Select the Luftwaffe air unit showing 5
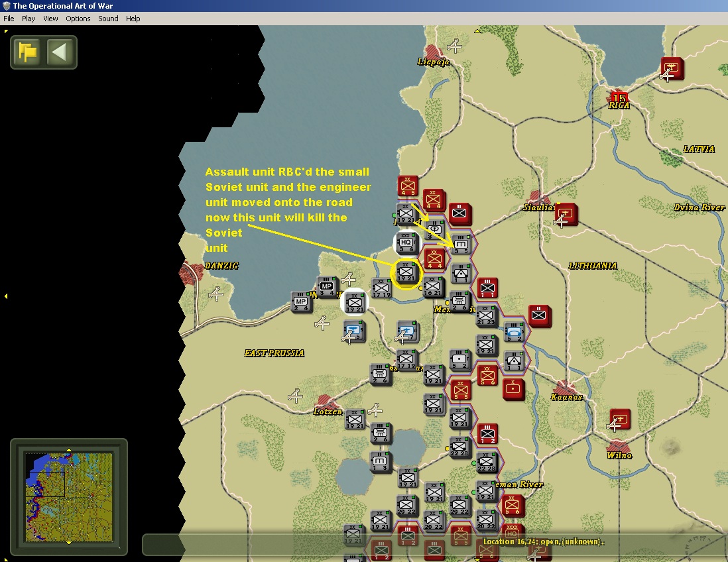The height and width of the screenshot is (562, 728). click(x=354, y=331)
